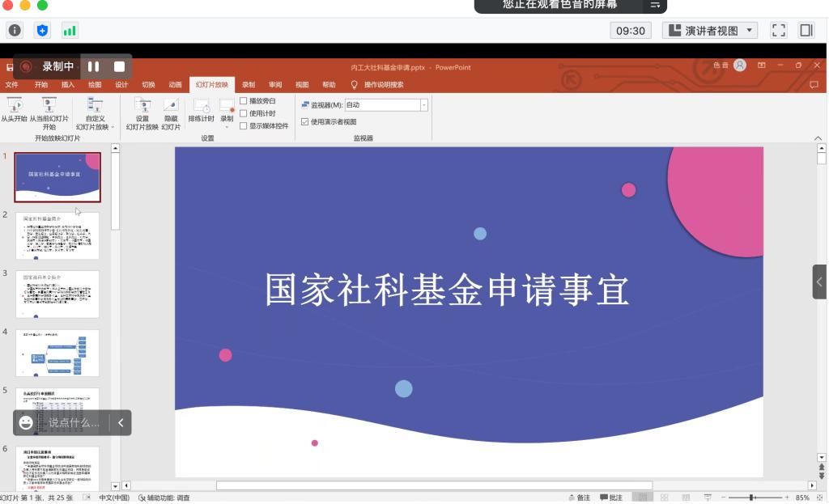Click the 排练计时 icon

pyautogui.click(x=201, y=106)
